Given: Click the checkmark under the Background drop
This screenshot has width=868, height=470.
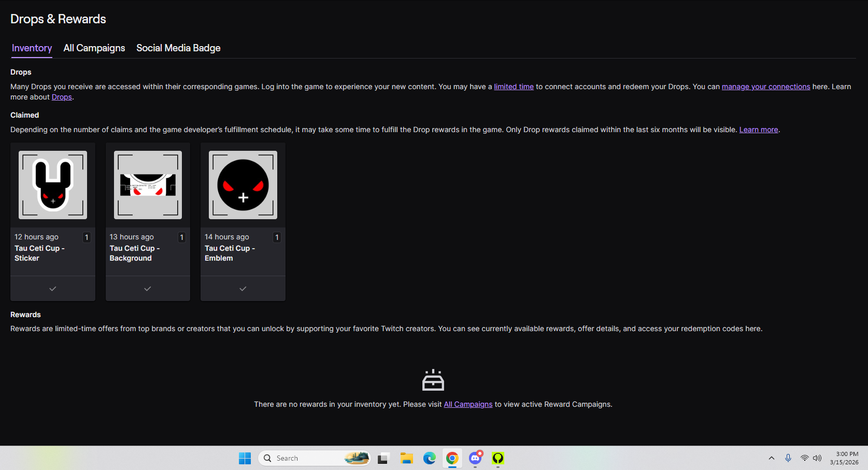Looking at the screenshot, I should (x=148, y=289).
